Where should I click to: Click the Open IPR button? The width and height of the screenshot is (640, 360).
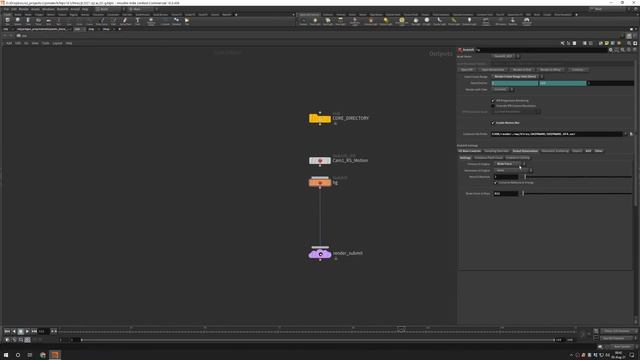pos(467,70)
